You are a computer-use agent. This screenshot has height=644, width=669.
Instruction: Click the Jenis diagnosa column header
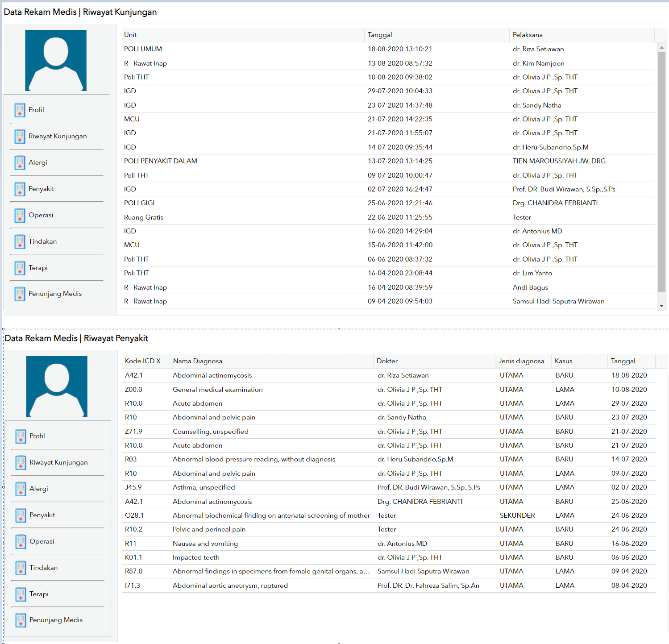(523, 361)
